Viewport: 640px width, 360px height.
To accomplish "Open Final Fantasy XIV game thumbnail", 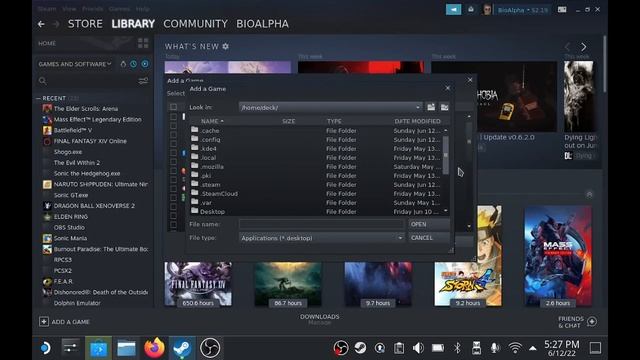I will click(x=198, y=284).
